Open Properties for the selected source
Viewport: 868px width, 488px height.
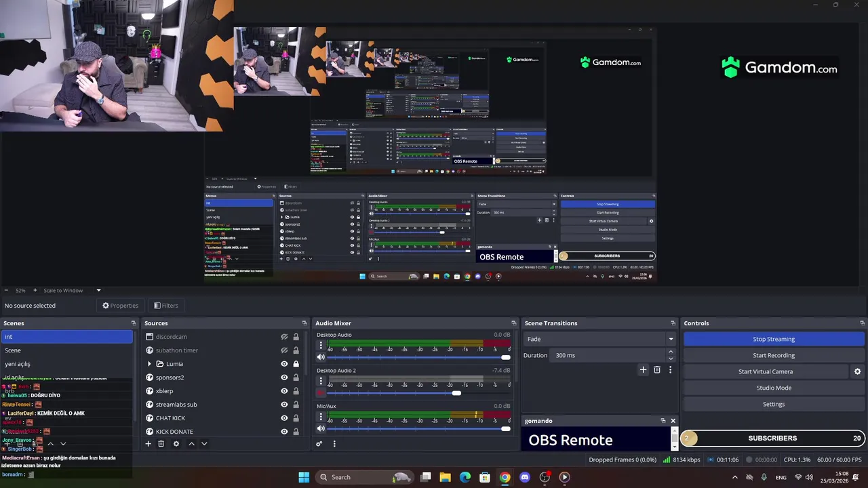point(121,306)
